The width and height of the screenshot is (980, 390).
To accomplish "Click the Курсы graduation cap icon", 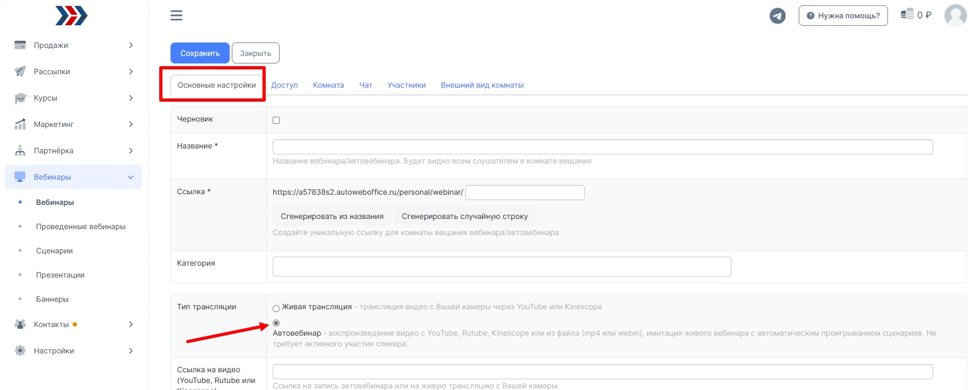I will tap(20, 98).
